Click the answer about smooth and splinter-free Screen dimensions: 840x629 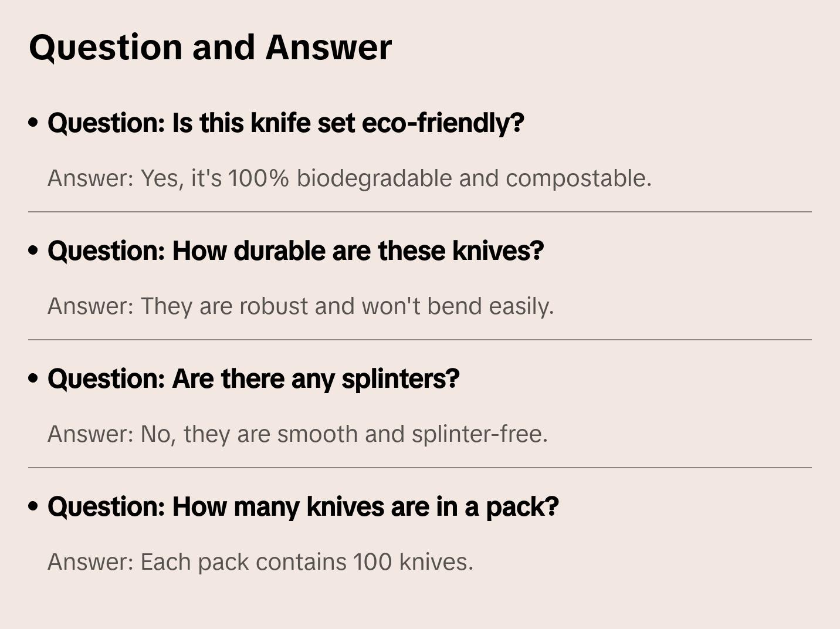tap(297, 434)
